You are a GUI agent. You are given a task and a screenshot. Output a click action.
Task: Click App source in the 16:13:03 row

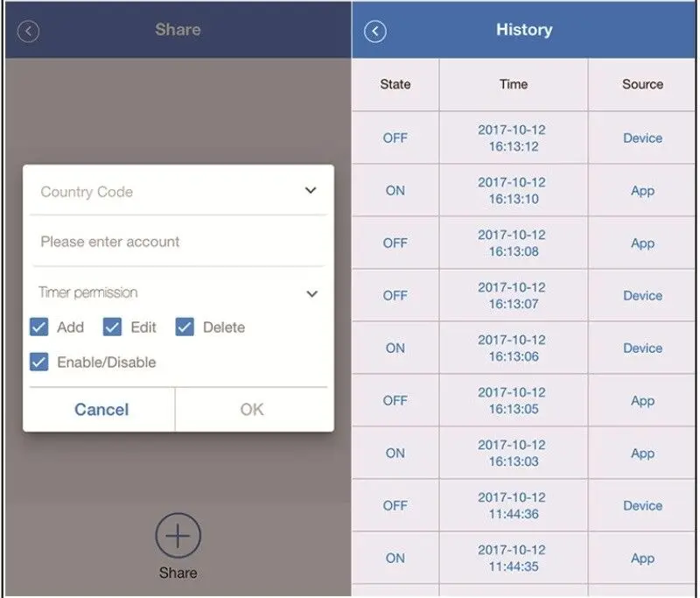[642, 454]
